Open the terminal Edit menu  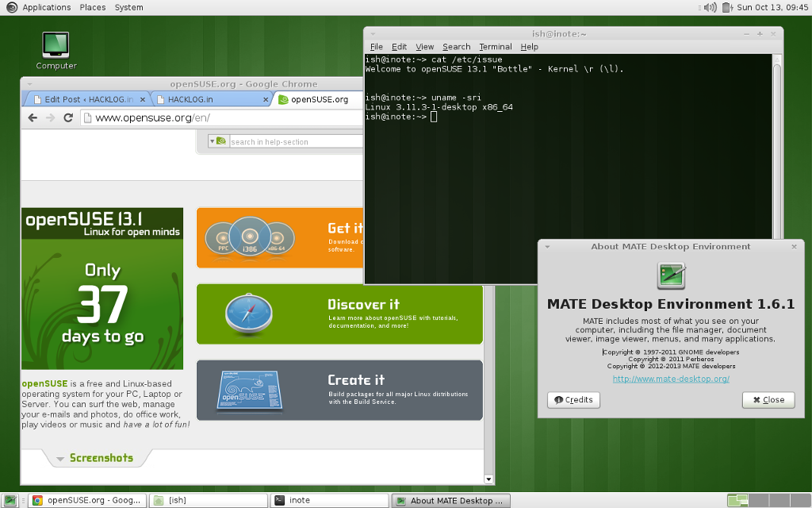pyautogui.click(x=399, y=47)
